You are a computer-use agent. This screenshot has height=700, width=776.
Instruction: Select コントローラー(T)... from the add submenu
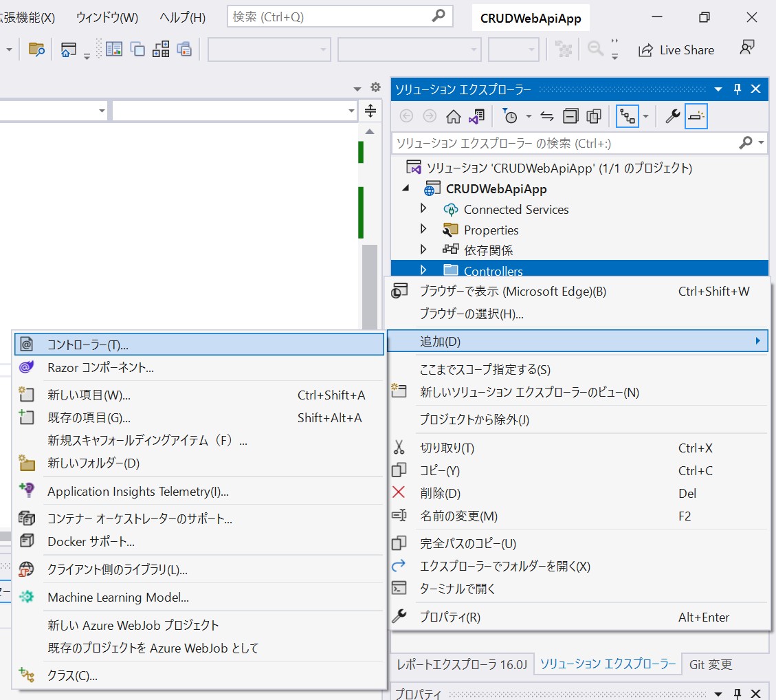(199, 344)
